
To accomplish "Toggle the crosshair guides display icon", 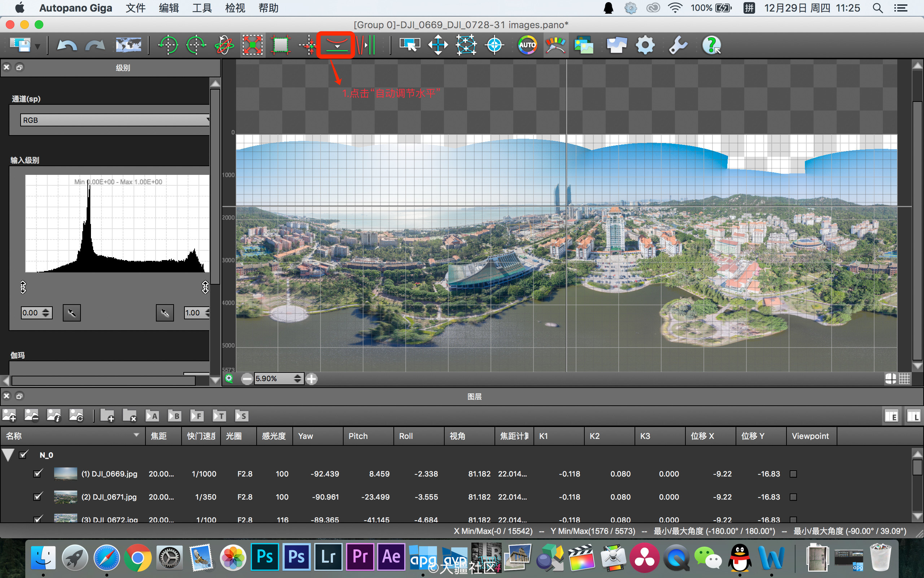I will (x=890, y=379).
